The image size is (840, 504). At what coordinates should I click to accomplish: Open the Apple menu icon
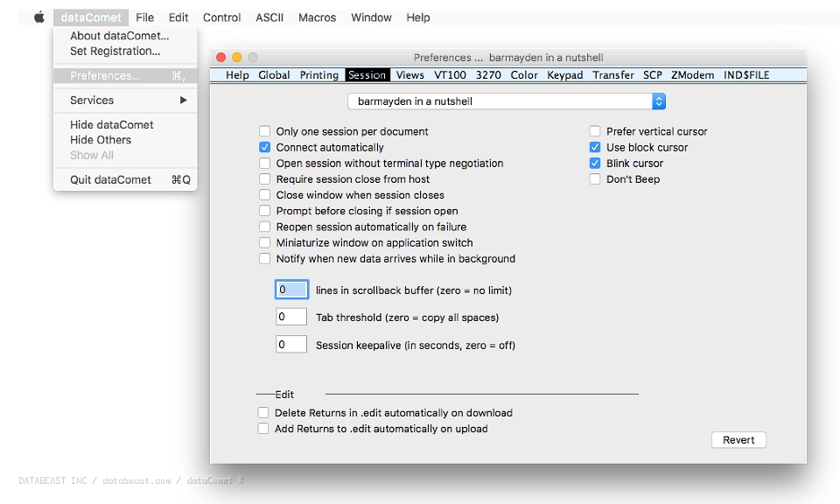click(x=39, y=17)
